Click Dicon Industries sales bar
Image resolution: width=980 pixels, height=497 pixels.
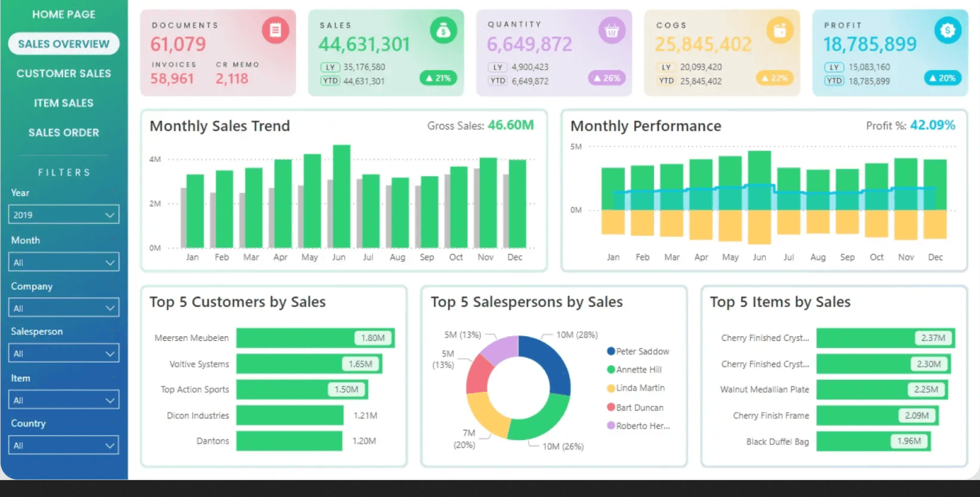click(x=290, y=415)
